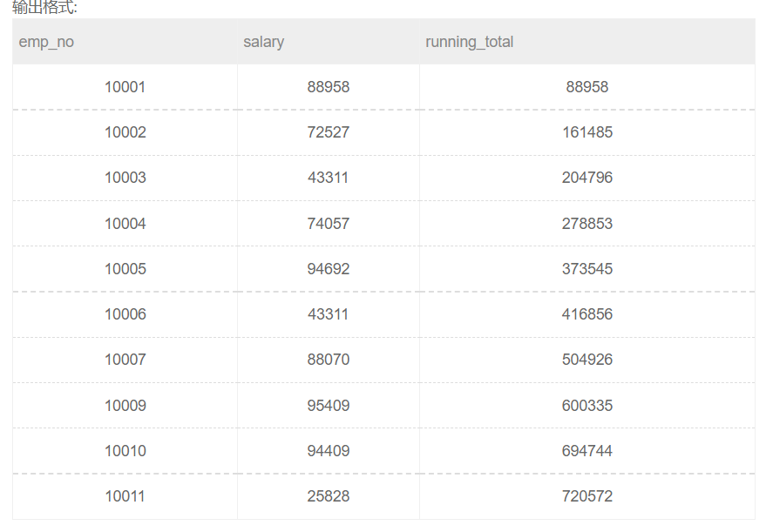
Task: Select emp_no cell 10001
Action: (x=125, y=87)
